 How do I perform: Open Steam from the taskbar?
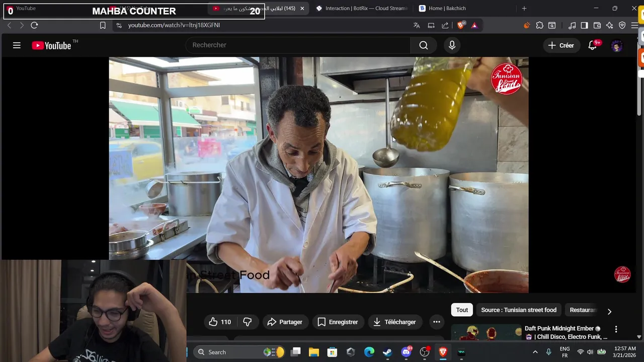[387, 352]
